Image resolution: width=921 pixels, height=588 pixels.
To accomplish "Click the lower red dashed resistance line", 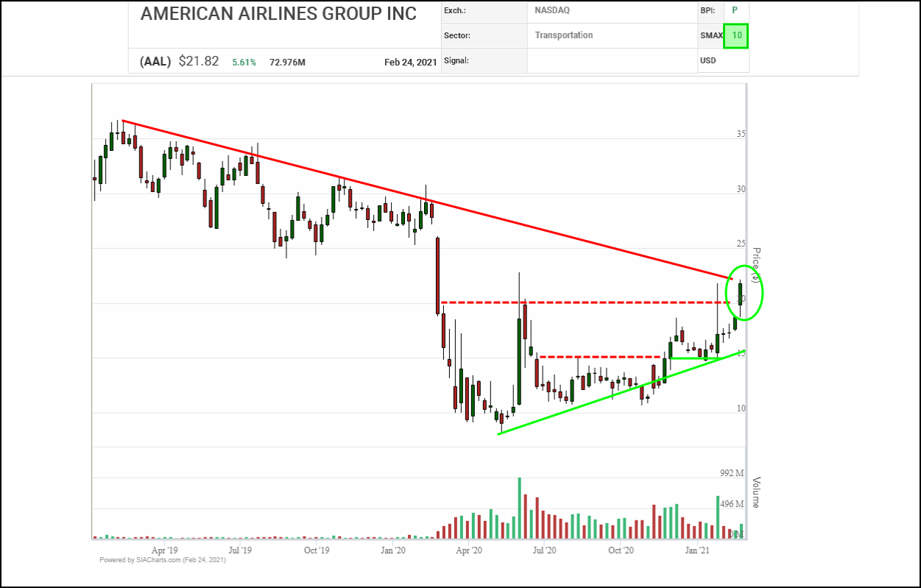I will pos(596,357).
